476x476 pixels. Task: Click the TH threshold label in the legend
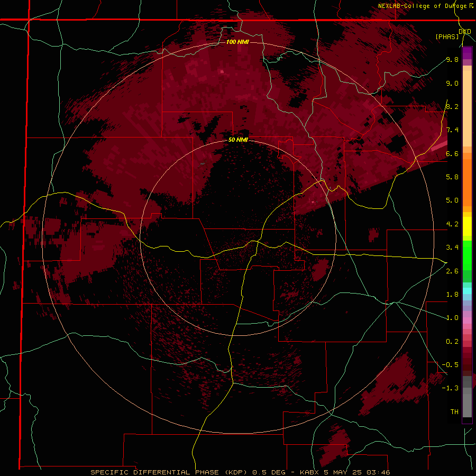454,412
